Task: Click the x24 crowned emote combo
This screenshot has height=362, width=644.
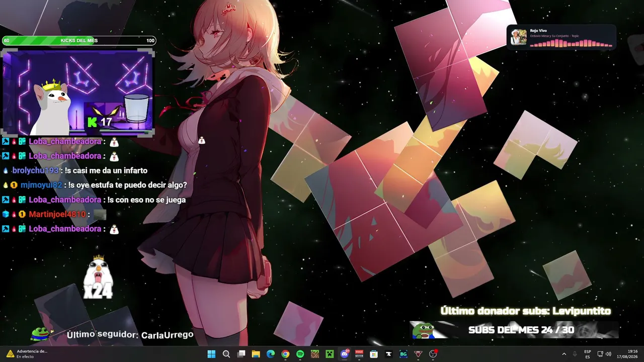Action: 98,277
